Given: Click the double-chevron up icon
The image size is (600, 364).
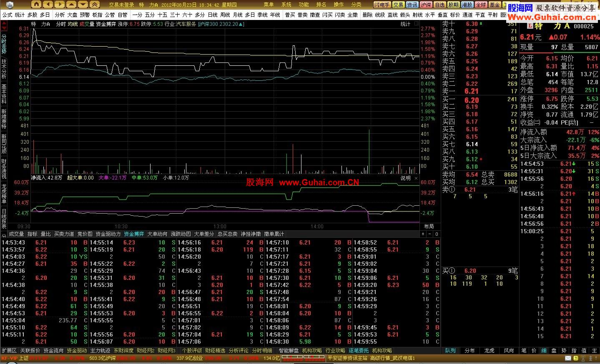Looking at the screenshot, I should (x=95, y=5).
